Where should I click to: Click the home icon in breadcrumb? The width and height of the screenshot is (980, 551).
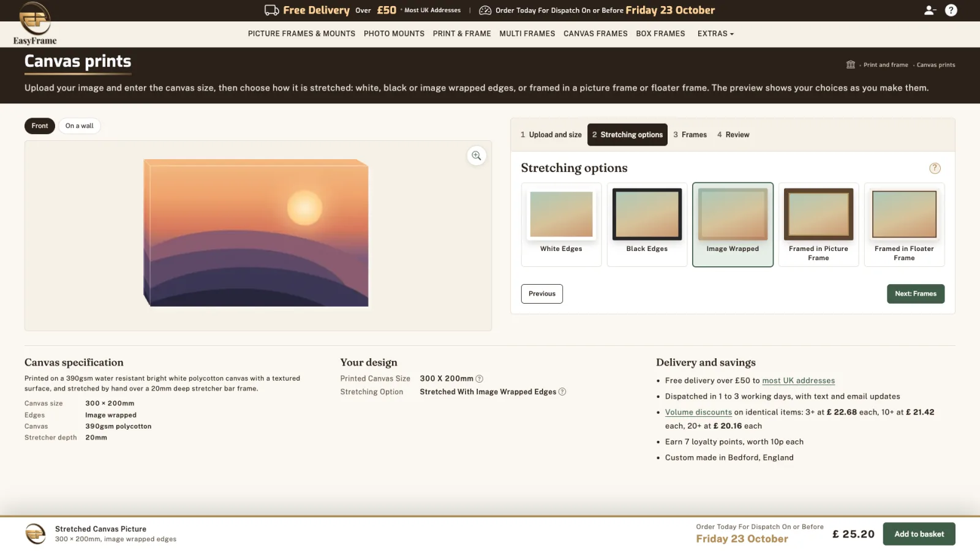[x=850, y=64]
